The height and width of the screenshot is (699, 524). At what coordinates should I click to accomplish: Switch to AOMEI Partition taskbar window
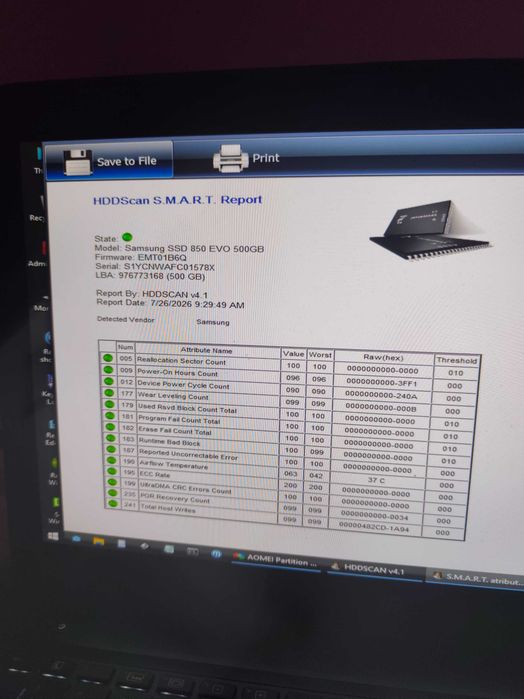(x=276, y=560)
